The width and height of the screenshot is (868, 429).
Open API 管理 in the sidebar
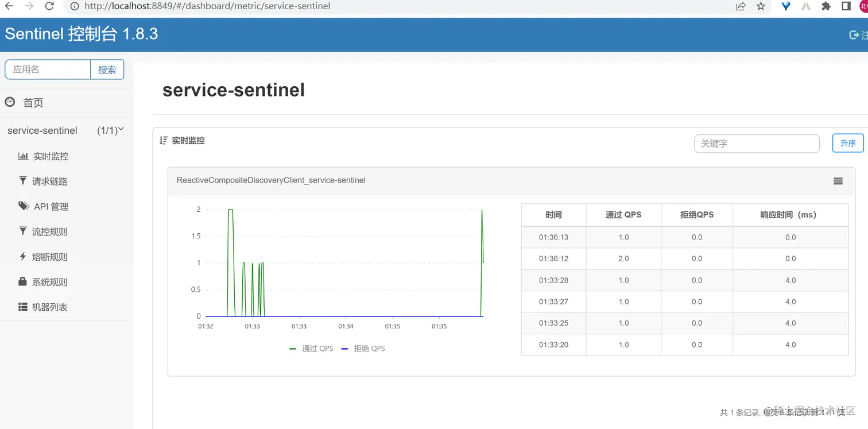[x=51, y=207]
